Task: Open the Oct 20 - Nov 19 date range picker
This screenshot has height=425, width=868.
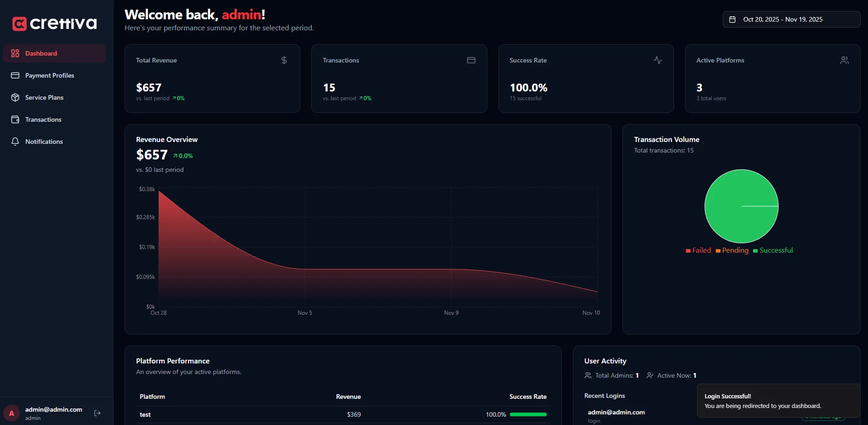Action: click(791, 19)
